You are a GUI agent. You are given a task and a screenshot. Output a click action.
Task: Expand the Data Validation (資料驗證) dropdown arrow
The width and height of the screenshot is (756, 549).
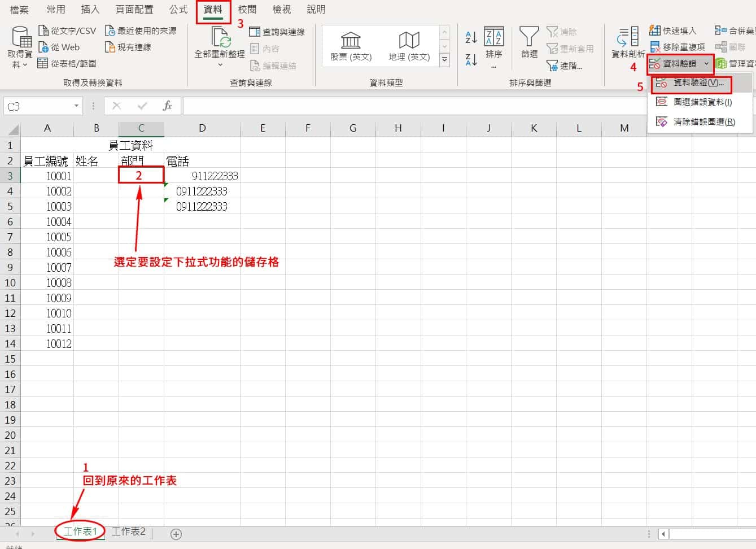point(706,64)
